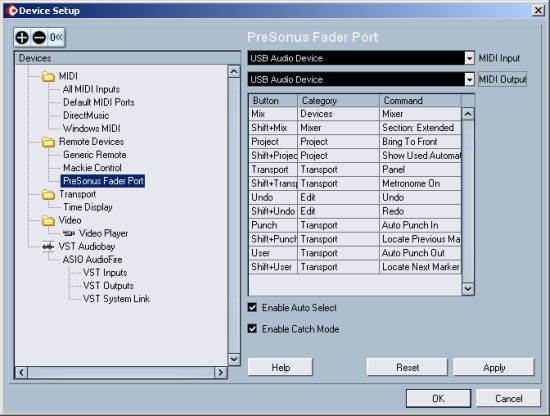Screen dimensions: 550x416
Task: Click the Cancel button
Action: pyautogui.click(x=509, y=398)
